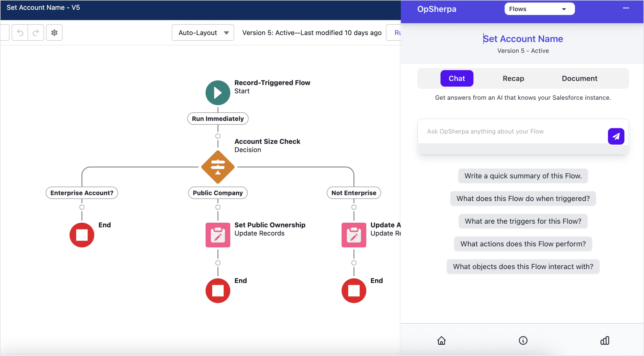The height and width of the screenshot is (356, 644).
Task: Select the Enterprise Account? outcome label
Action: point(82,193)
